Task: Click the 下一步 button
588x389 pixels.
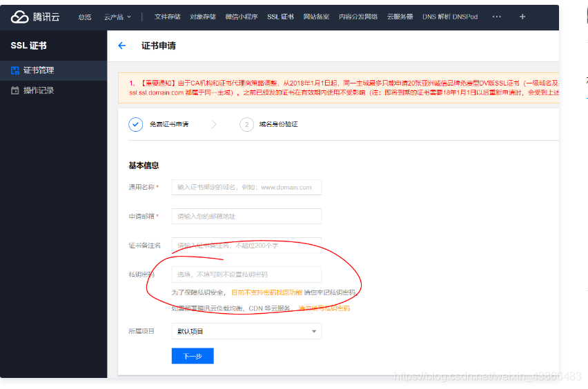Action: click(193, 356)
